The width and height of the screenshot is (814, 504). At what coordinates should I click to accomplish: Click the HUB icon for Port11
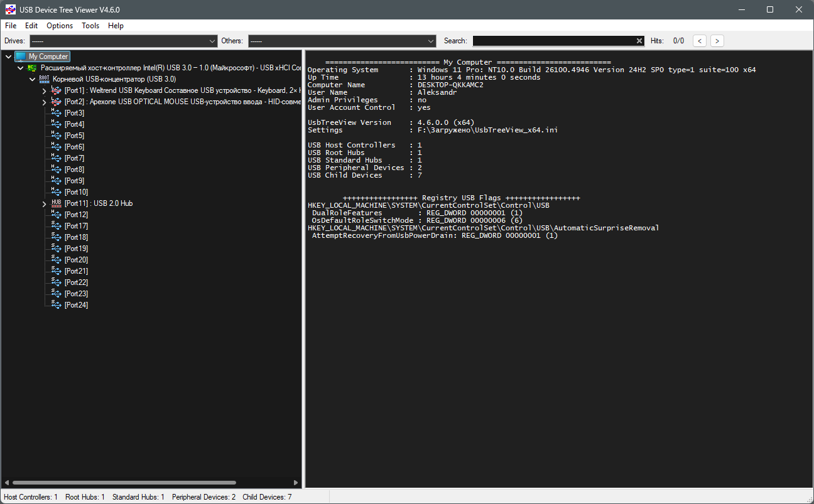point(57,203)
